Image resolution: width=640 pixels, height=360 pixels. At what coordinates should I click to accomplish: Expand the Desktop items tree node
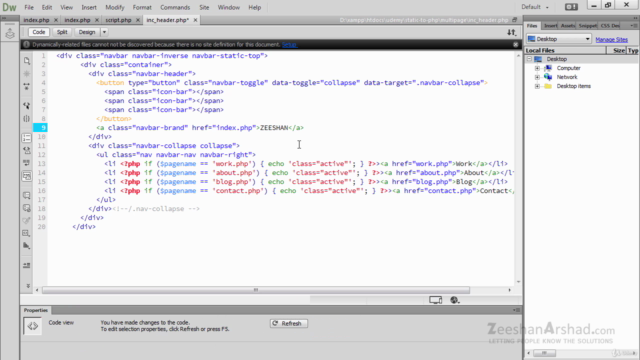click(537, 86)
